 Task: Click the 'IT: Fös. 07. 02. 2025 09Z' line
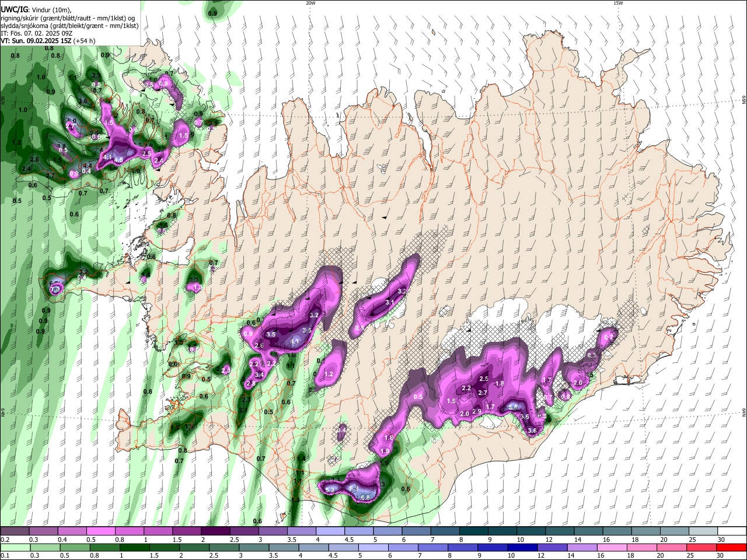(36, 33)
